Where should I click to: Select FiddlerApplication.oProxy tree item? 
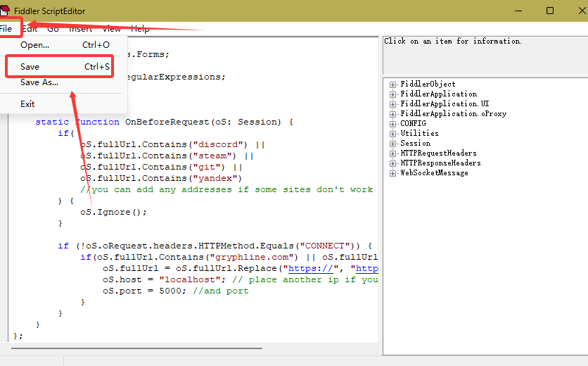pyautogui.click(x=453, y=114)
